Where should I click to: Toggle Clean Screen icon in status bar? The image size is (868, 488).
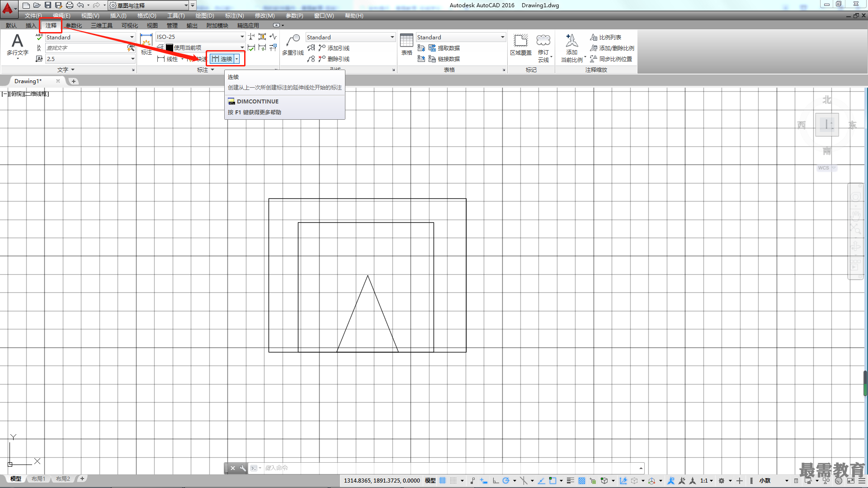click(851, 481)
